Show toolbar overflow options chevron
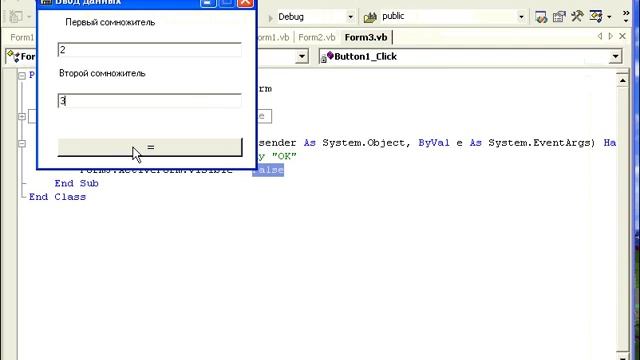Viewport: 640px width, 360px height. tap(626, 16)
